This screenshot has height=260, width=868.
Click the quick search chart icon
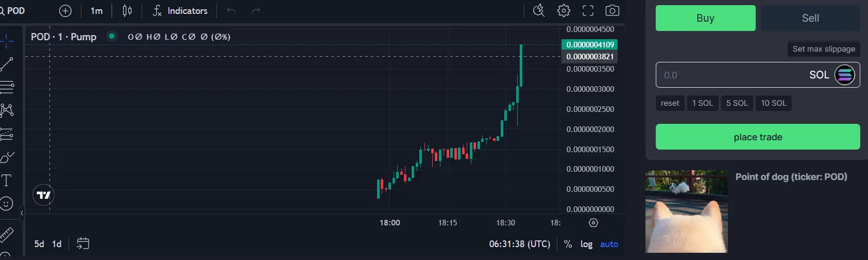(x=539, y=11)
